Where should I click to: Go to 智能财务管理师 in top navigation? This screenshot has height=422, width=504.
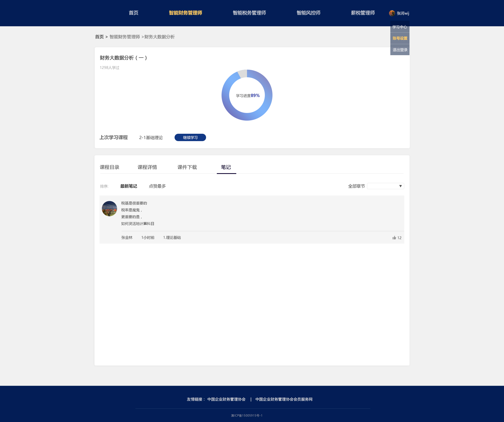click(185, 13)
